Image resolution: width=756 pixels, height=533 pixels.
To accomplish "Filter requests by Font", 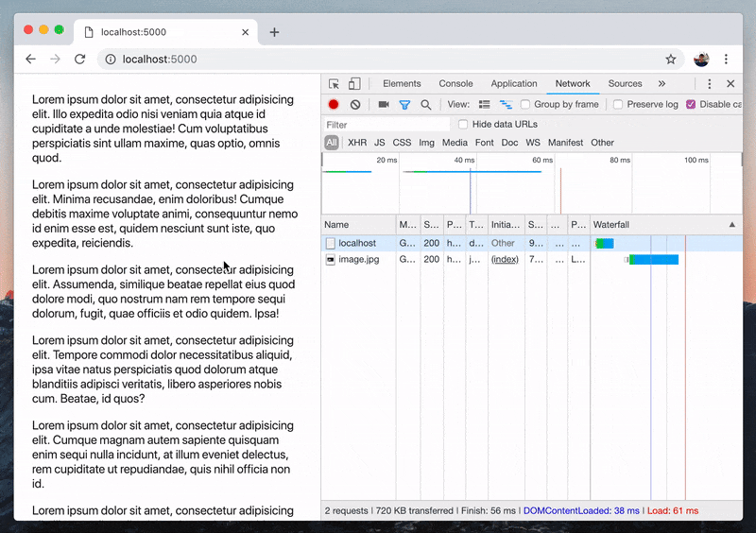I will click(x=484, y=143).
